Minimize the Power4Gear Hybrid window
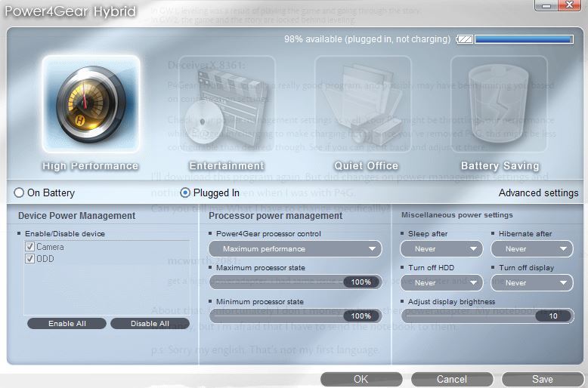This screenshot has width=588, height=388. coord(546,5)
